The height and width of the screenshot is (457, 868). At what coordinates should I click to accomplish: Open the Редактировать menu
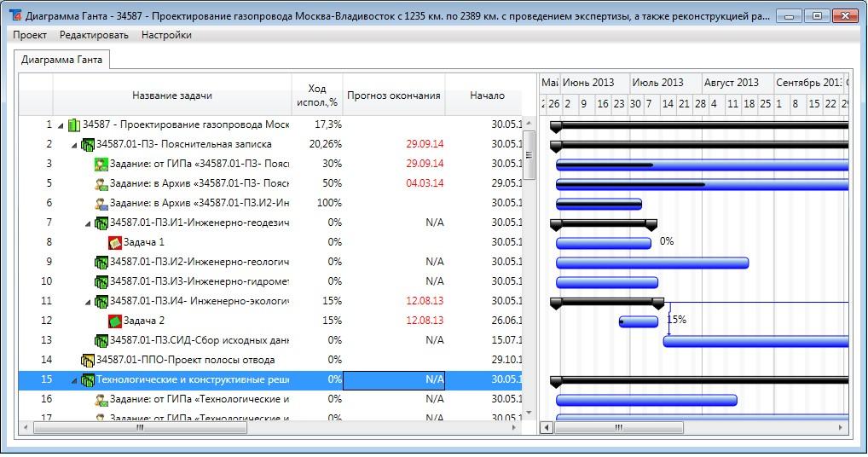click(x=94, y=35)
